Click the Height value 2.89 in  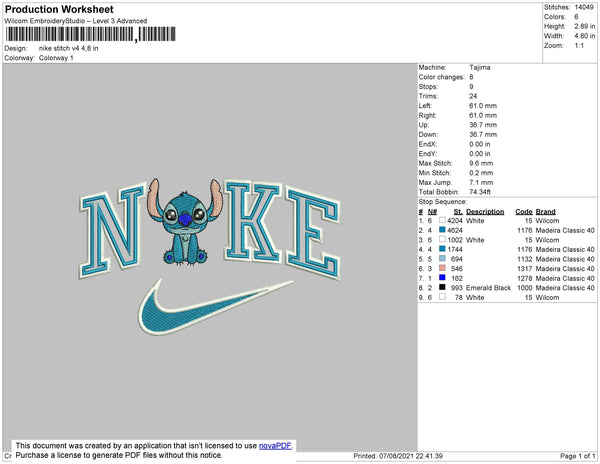tap(585, 26)
